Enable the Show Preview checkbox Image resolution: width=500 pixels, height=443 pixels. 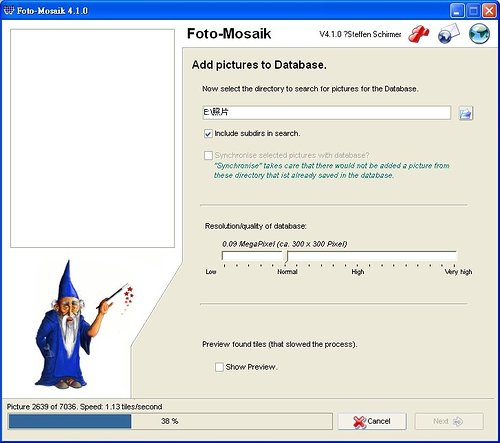(x=219, y=367)
